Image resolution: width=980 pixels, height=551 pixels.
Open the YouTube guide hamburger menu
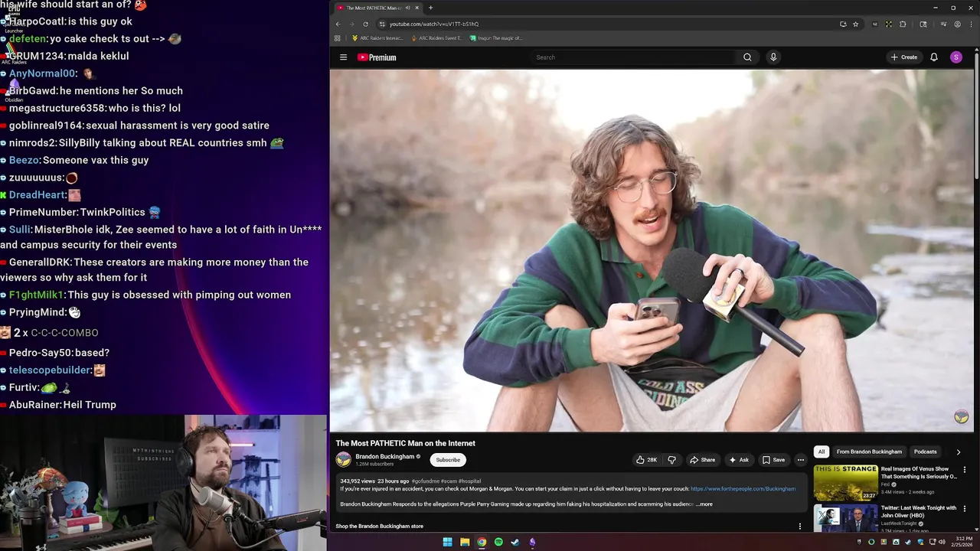pyautogui.click(x=343, y=57)
